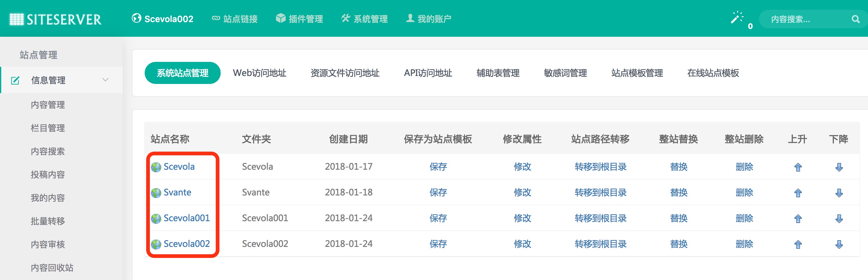
Task: Switch to the Web访问地址 tab
Action: pyautogui.click(x=260, y=73)
